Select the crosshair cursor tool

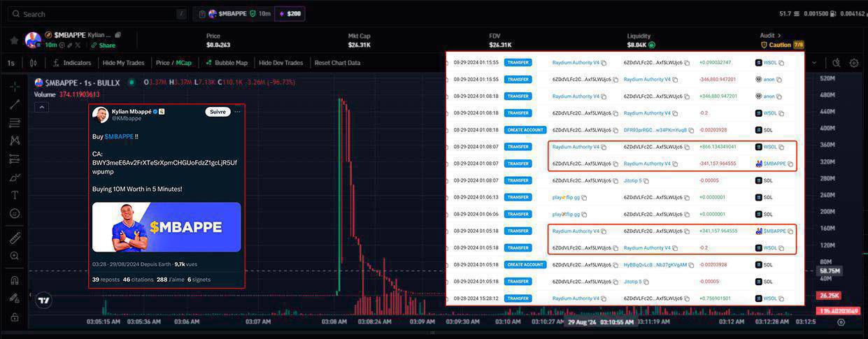[15, 87]
